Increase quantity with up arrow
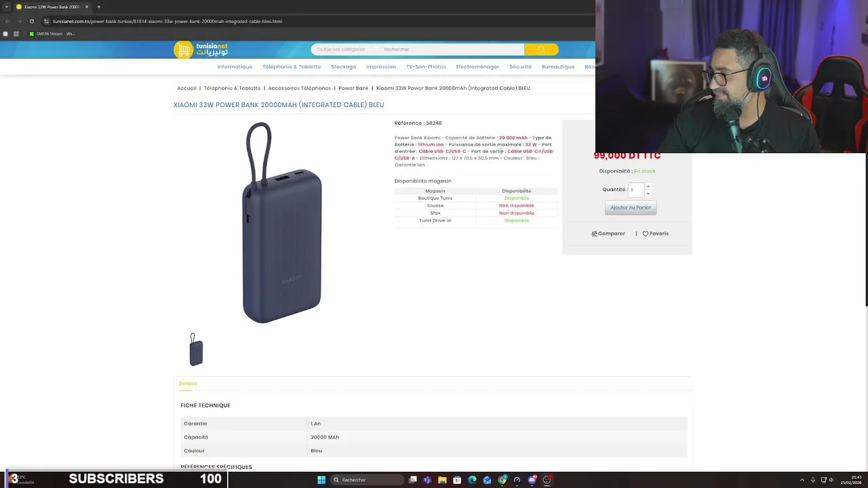Screen dimensions: 868x488 point(648,186)
